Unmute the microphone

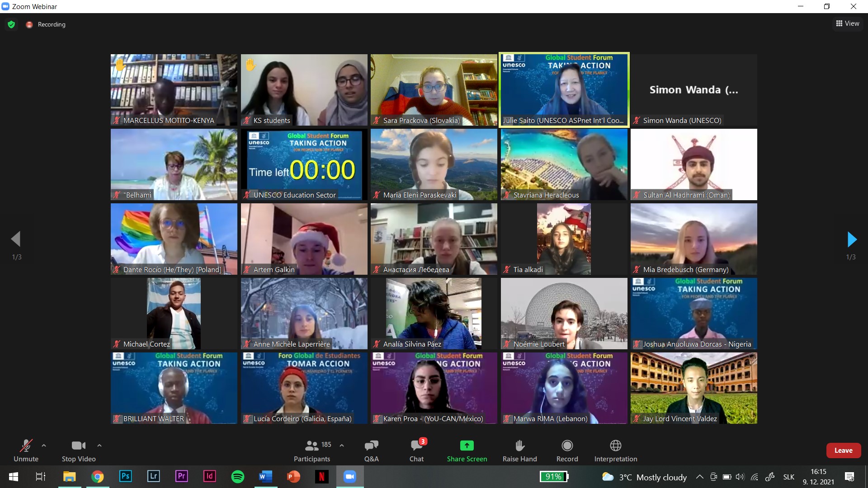(26, 450)
